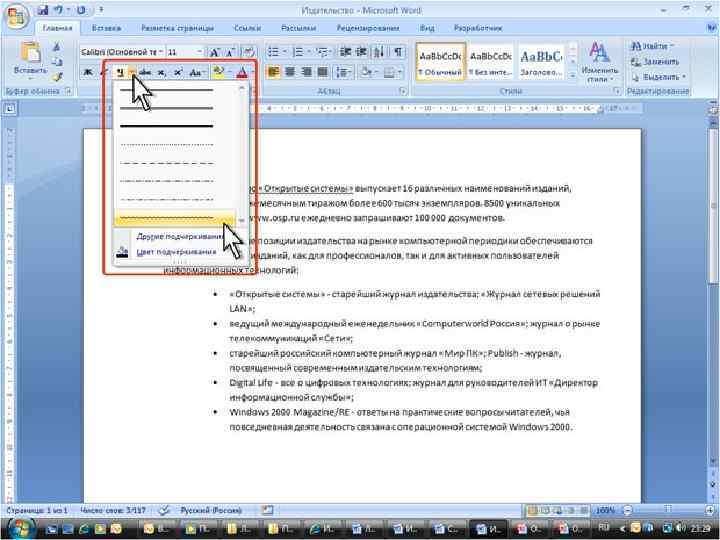Switch to Рецензирование (Review) tab
This screenshot has height=540, width=720.
(x=368, y=28)
